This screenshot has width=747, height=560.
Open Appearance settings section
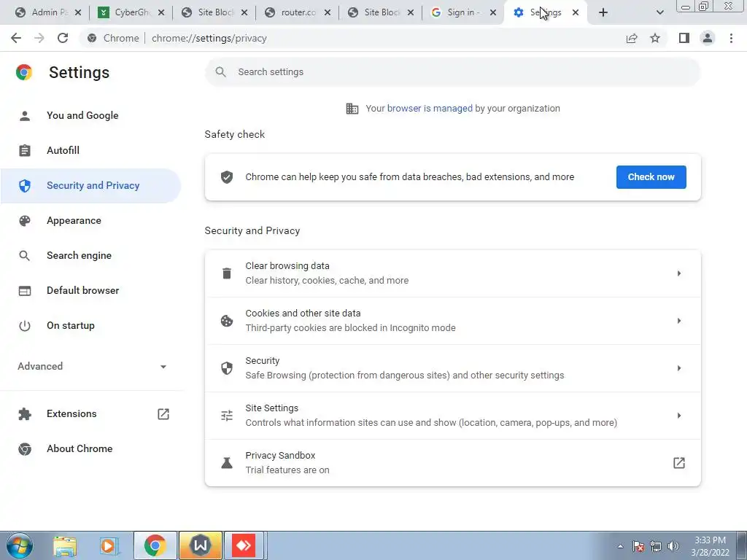pyautogui.click(x=74, y=220)
